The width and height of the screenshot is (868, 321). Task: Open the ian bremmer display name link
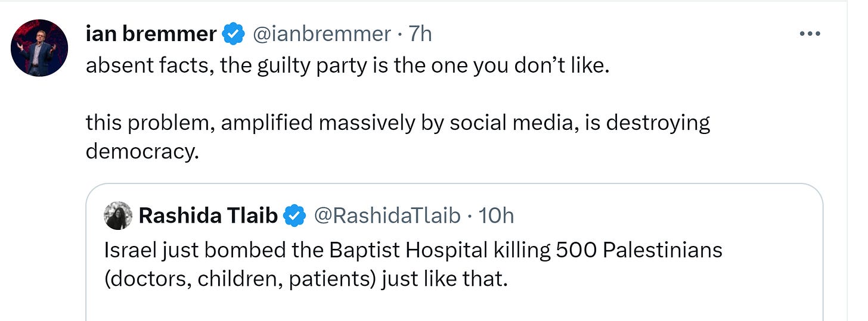point(151,35)
